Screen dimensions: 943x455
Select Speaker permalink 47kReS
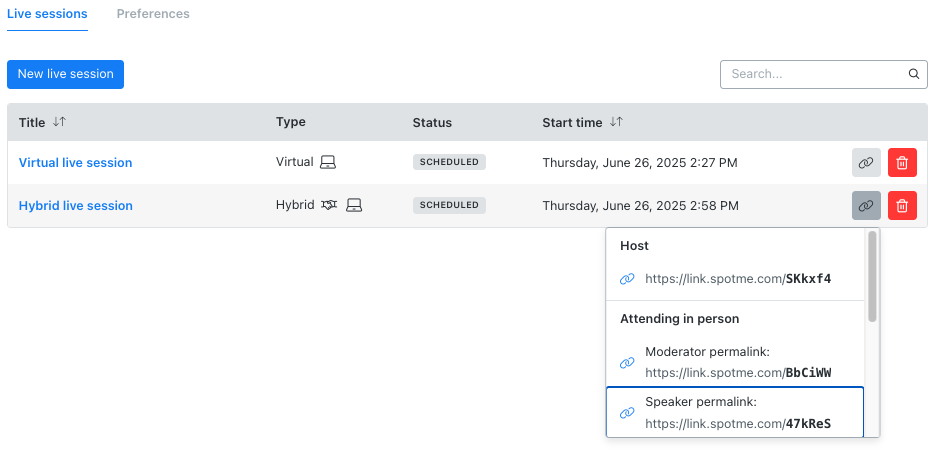tap(735, 412)
